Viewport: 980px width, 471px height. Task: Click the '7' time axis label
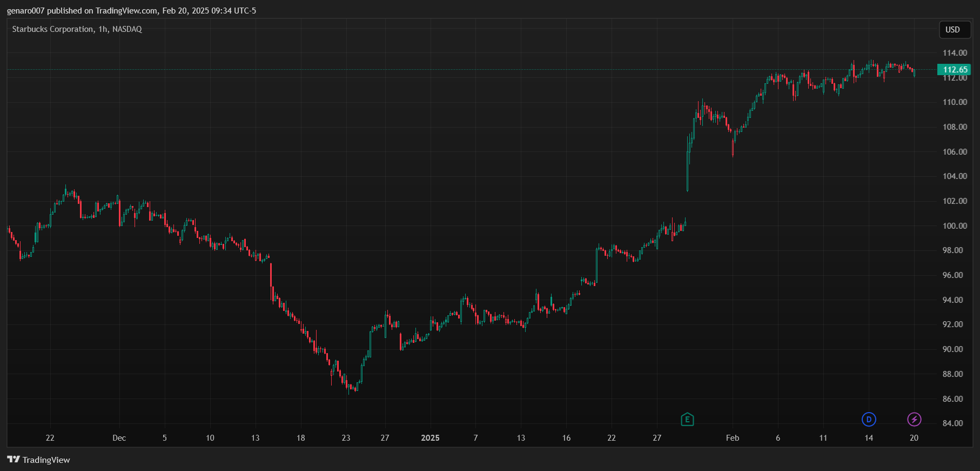click(475, 437)
